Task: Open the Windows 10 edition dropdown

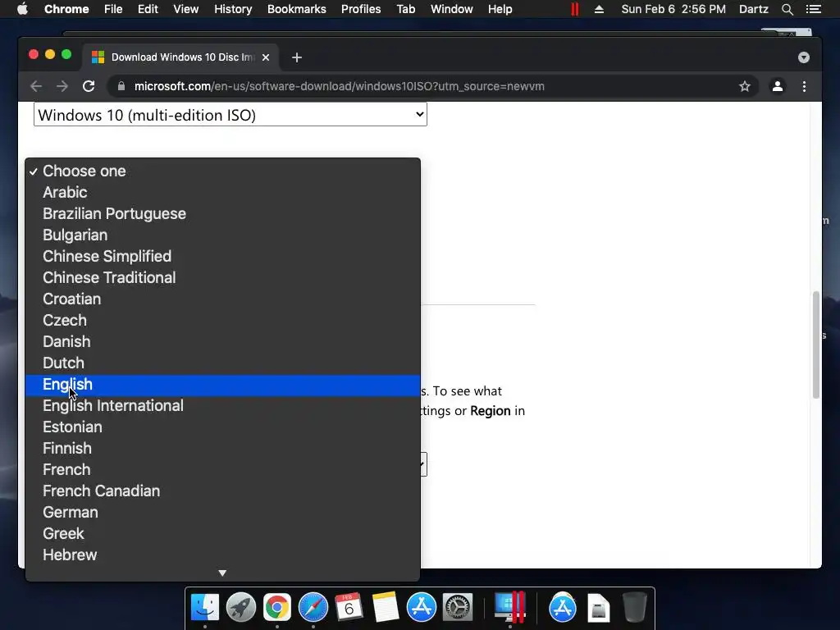Action: [x=231, y=114]
